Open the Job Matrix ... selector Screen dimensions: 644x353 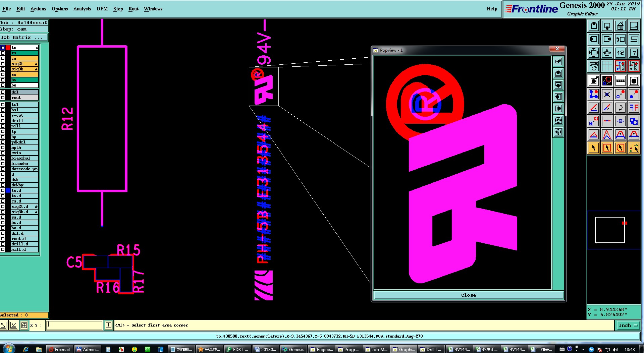tap(24, 38)
